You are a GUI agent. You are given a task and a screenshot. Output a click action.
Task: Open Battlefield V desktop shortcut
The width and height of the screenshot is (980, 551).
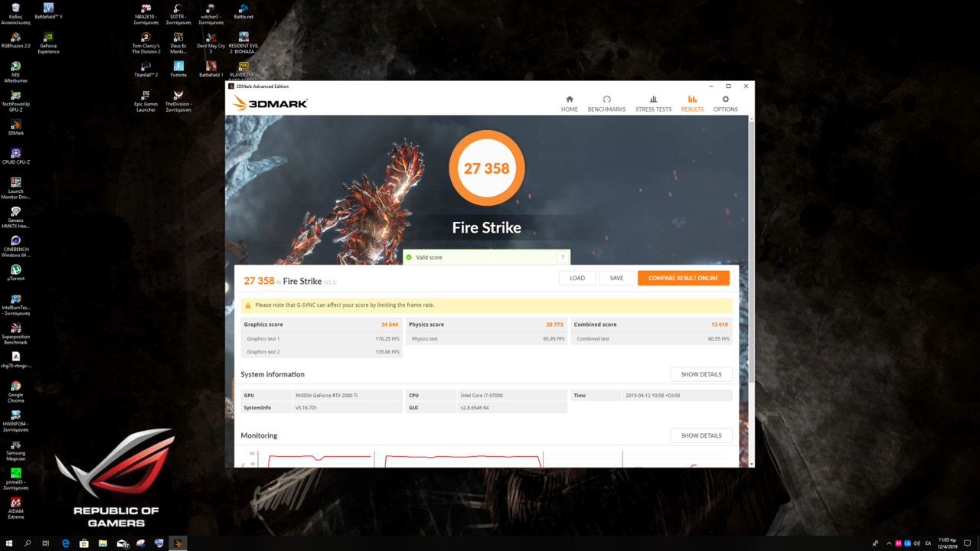click(48, 11)
